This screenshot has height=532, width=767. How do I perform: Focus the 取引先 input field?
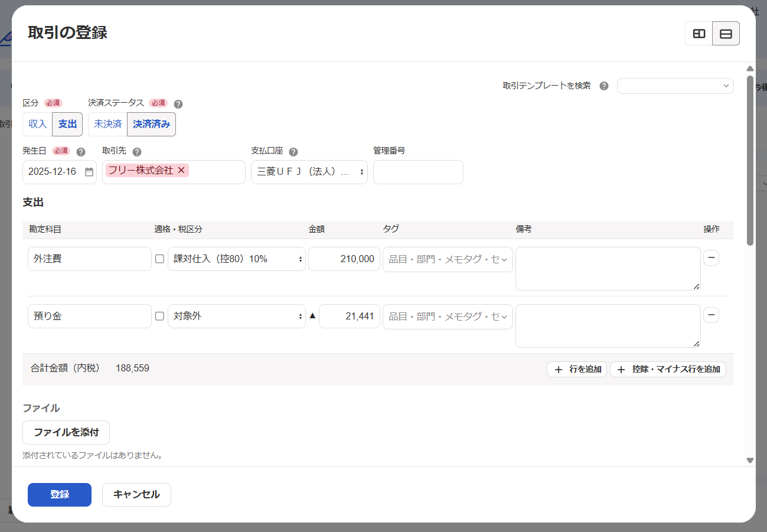[174, 172]
